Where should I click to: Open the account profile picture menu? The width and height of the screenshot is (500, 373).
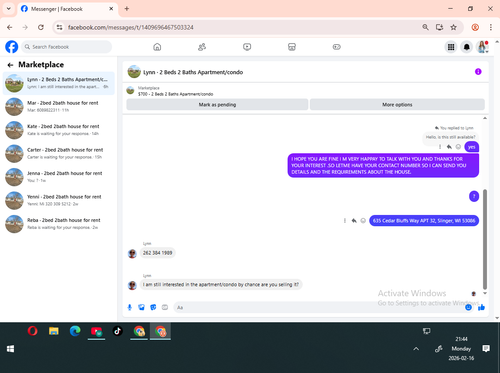[482, 47]
